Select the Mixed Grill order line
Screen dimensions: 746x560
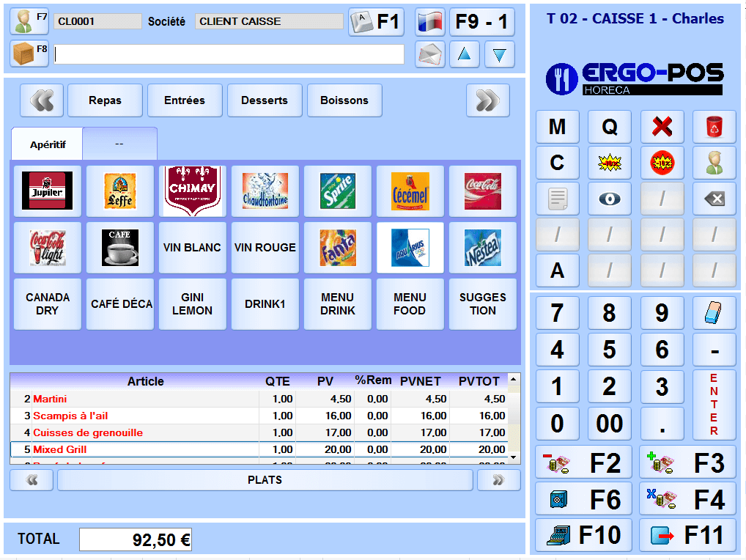coord(259,449)
